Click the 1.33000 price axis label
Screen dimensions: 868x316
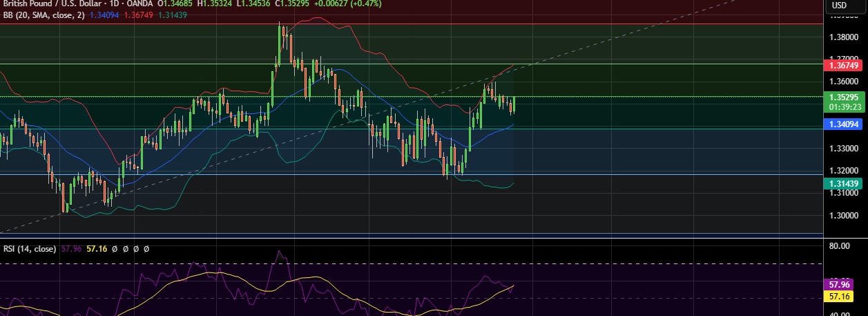pos(844,149)
